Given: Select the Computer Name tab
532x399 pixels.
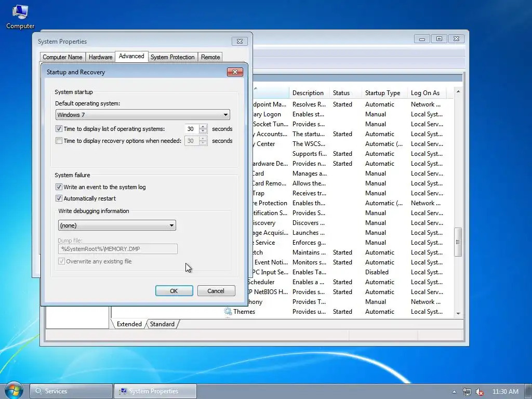Looking at the screenshot, I should pyautogui.click(x=62, y=57).
